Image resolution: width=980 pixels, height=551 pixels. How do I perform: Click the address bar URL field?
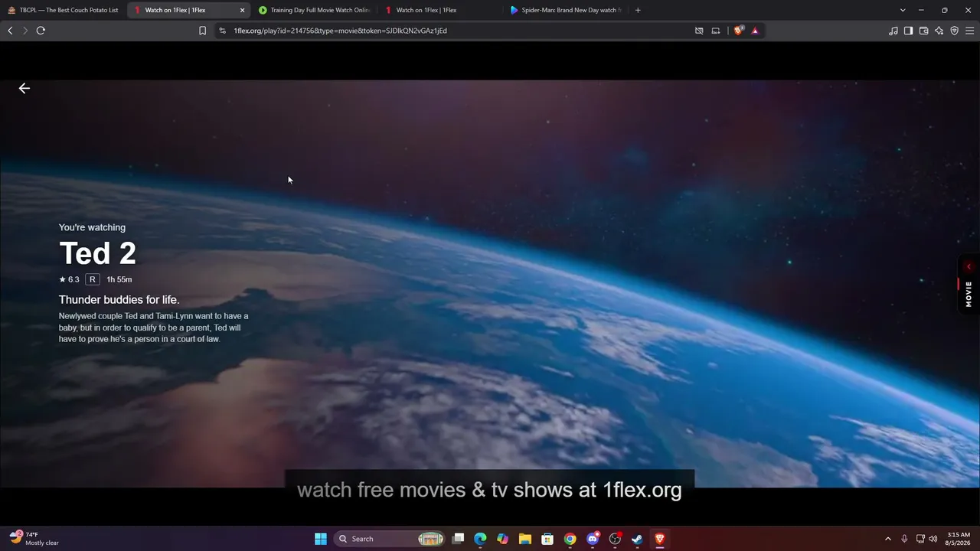452,31
